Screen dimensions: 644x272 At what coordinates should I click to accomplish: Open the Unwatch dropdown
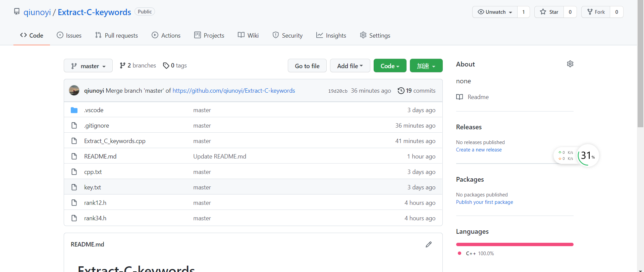tap(495, 12)
